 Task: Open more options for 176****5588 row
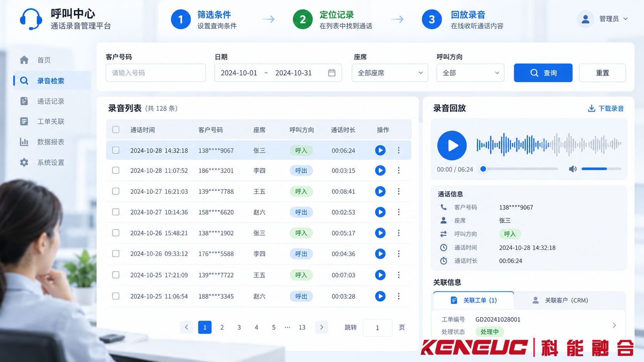[x=399, y=254]
